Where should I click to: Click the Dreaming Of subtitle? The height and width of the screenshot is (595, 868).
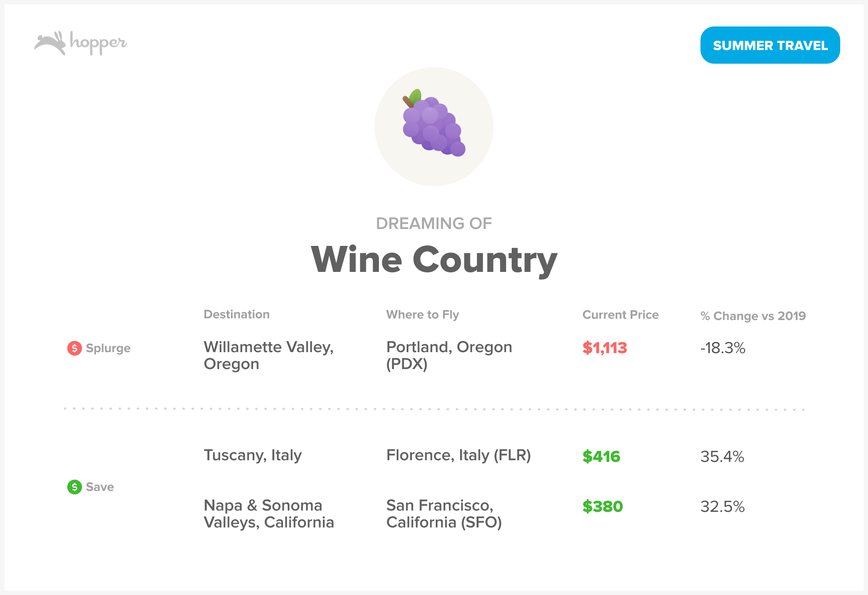pos(434,223)
